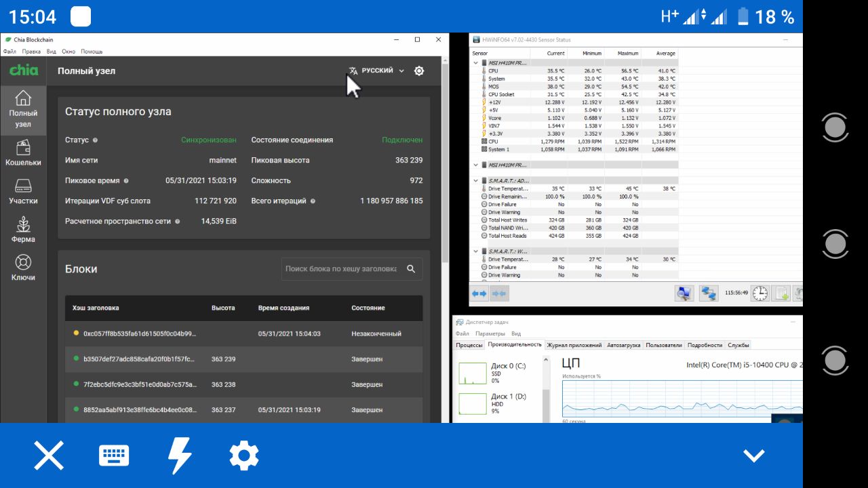
Task: Open the Автозагрузка tab
Action: [x=624, y=345]
